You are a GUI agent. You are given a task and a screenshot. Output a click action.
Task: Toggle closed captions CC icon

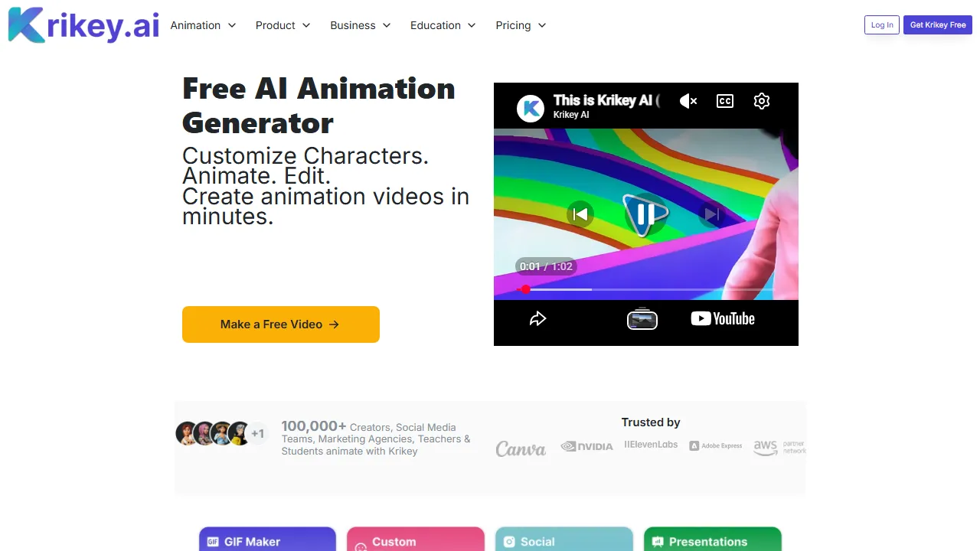click(x=725, y=101)
